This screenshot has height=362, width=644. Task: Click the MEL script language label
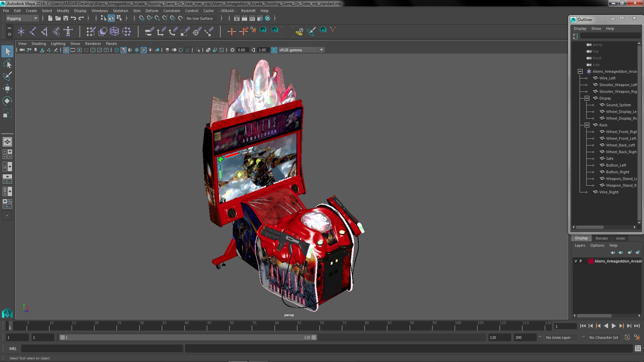click(13, 349)
